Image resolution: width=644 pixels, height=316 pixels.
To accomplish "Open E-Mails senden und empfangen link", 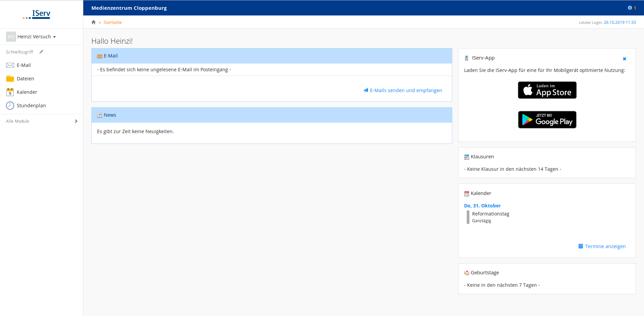I will tap(406, 90).
